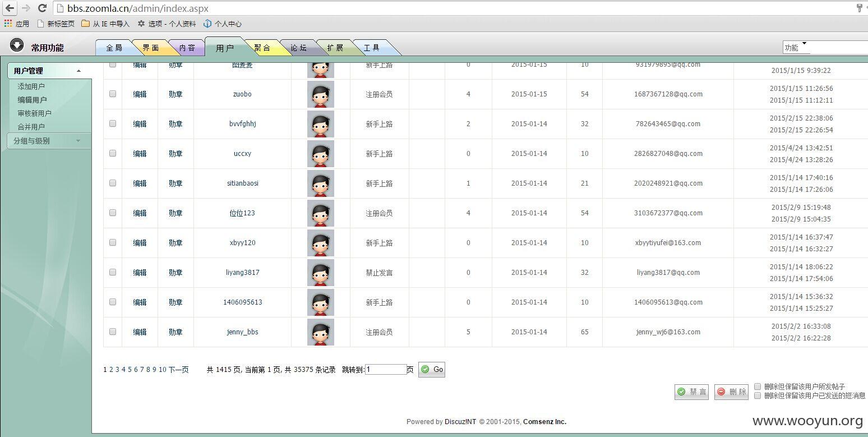Click the 选项 gear bookmark icon
This screenshot has height=437, width=868.
click(x=141, y=24)
